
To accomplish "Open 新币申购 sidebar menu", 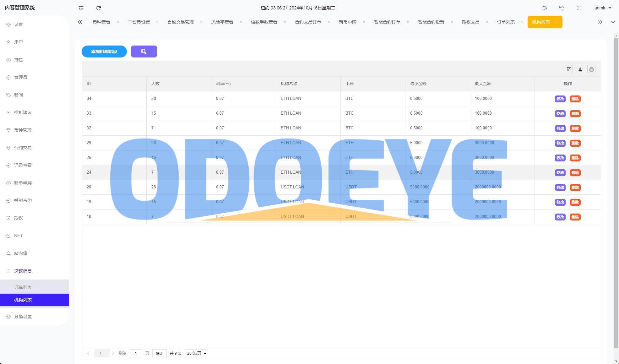I will click(x=35, y=183).
